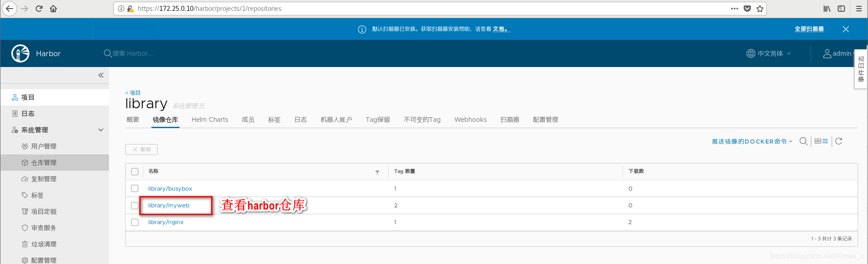Open the Pocket save icon in address bar
The image size is (868, 264).
click(x=747, y=9)
